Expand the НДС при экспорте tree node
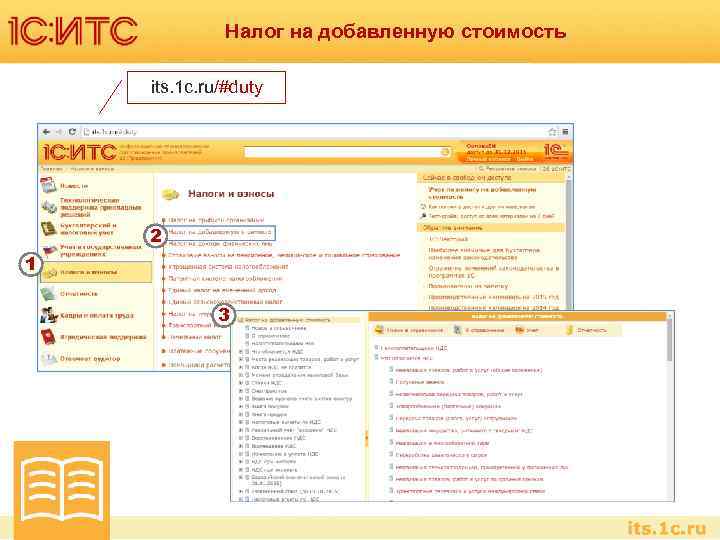Screen dimensions: 720x540 coord(241,470)
